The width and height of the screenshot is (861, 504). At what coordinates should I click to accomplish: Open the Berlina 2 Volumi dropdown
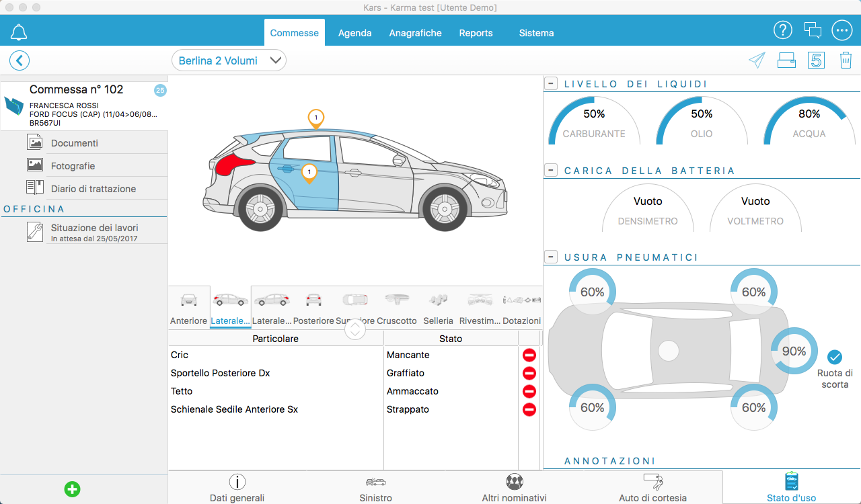(x=229, y=60)
